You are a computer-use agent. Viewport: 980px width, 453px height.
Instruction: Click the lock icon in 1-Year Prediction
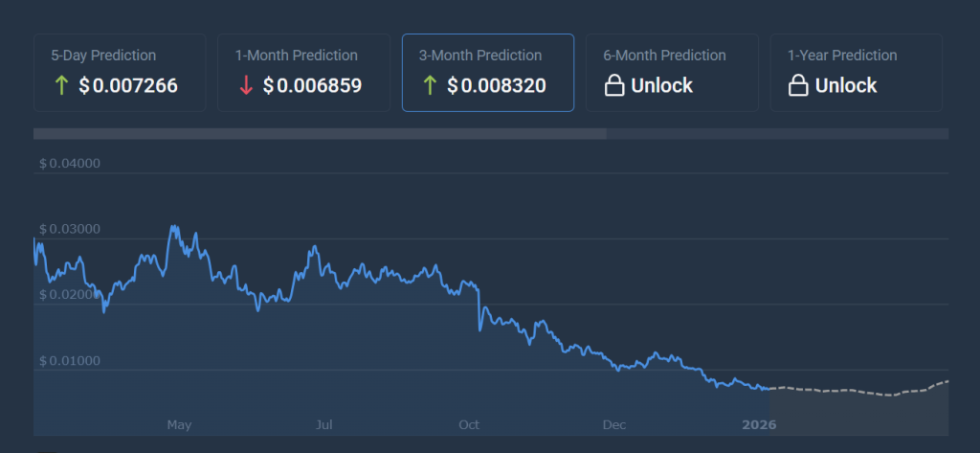coord(797,86)
